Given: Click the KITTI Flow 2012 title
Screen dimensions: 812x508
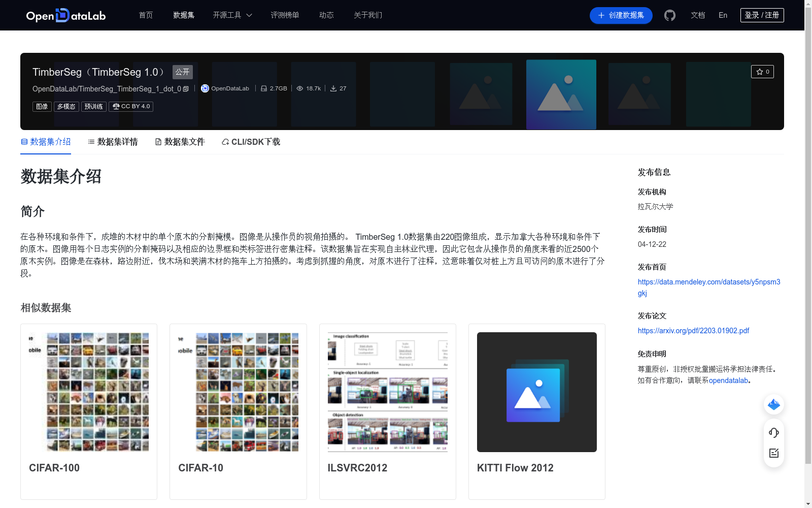Looking at the screenshot, I should (x=515, y=468).
